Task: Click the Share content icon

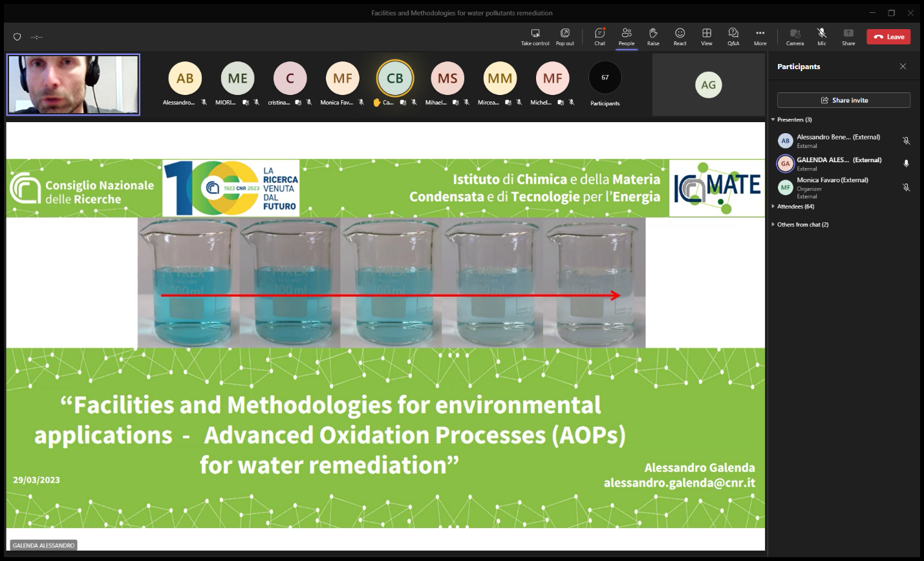Action: point(848,37)
